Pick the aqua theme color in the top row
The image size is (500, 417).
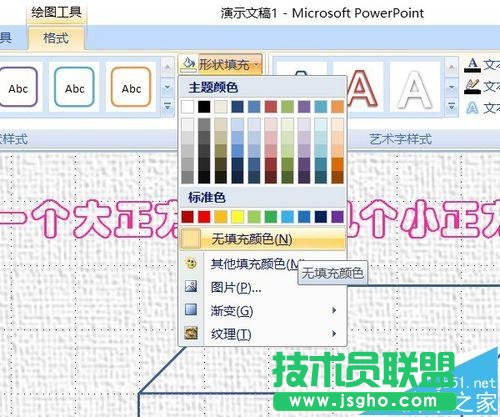tap(321, 107)
